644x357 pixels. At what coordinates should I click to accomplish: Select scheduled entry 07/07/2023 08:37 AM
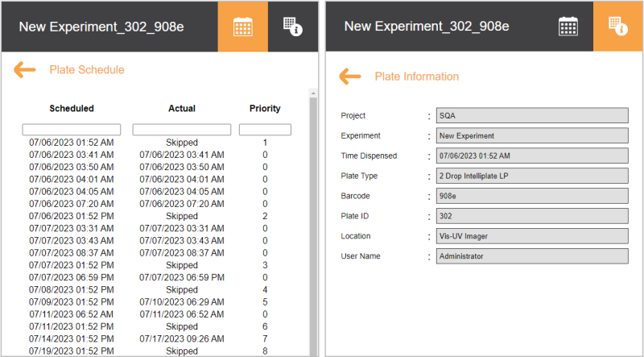point(72,253)
